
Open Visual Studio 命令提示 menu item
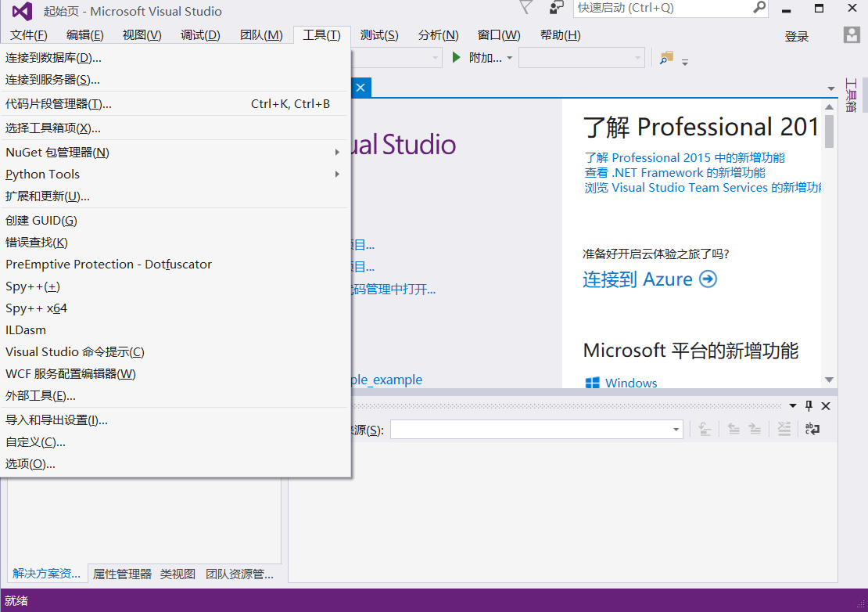point(174,351)
